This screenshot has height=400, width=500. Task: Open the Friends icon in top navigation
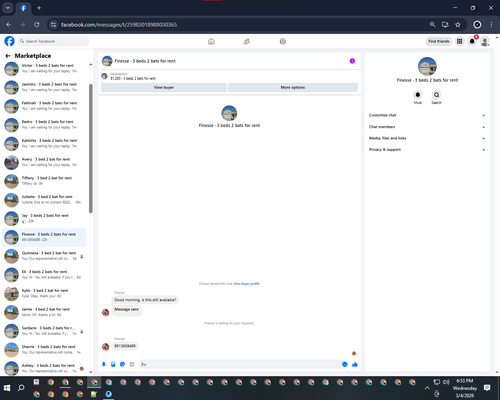(x=247, y=41)
